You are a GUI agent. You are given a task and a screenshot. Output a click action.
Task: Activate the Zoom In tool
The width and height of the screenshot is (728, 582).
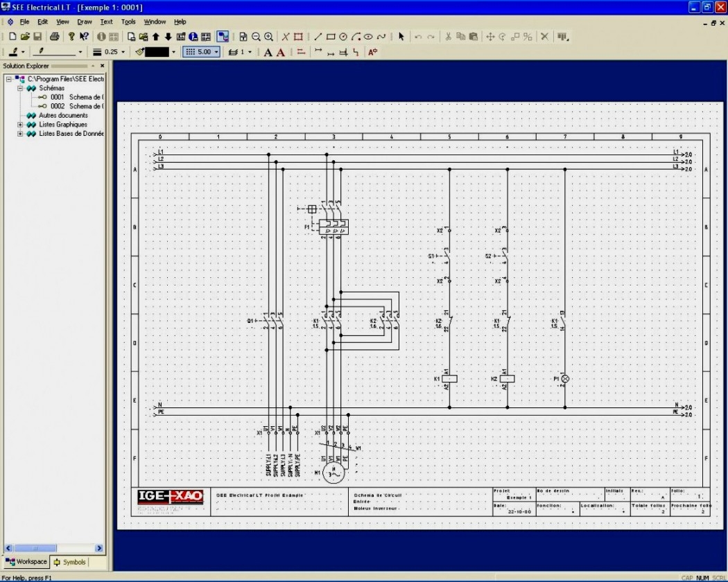click(x=268, y=36)
